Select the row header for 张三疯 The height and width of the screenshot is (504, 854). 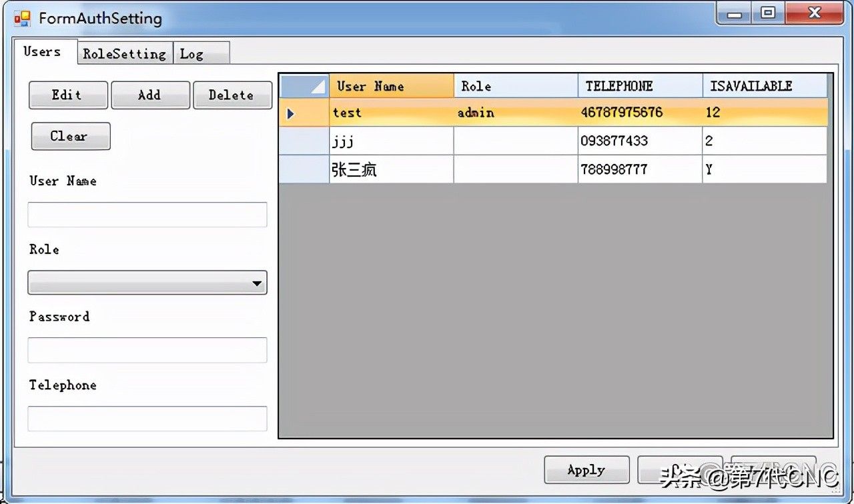(304, 169)
